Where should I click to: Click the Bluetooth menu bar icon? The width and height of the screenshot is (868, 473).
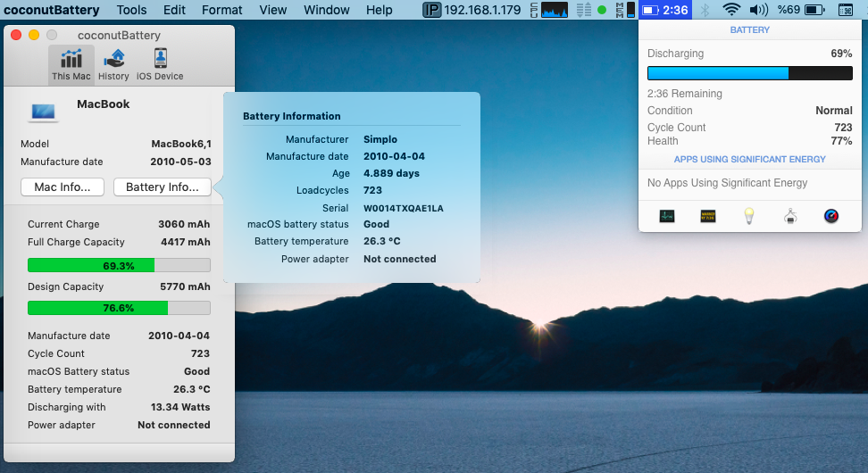pyautogui.click(x=705, y=10)
